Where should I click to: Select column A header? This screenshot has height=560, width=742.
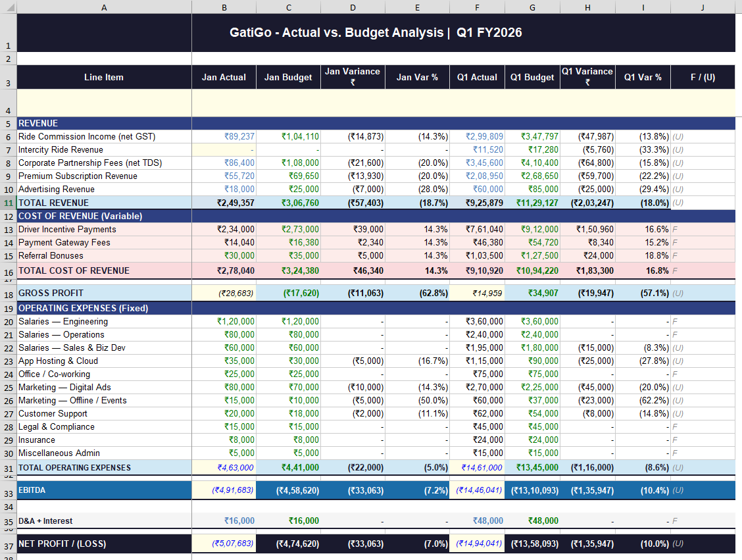coord(104,7)
